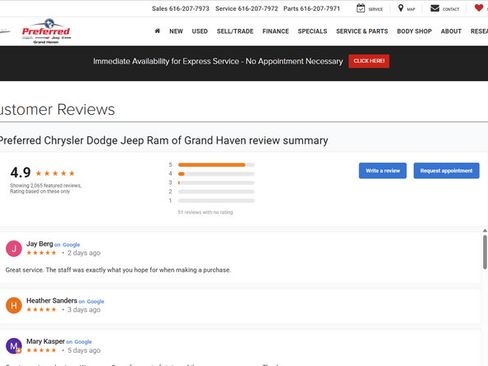
Task: Open the ABOUT menu
Action: point(451,31)
